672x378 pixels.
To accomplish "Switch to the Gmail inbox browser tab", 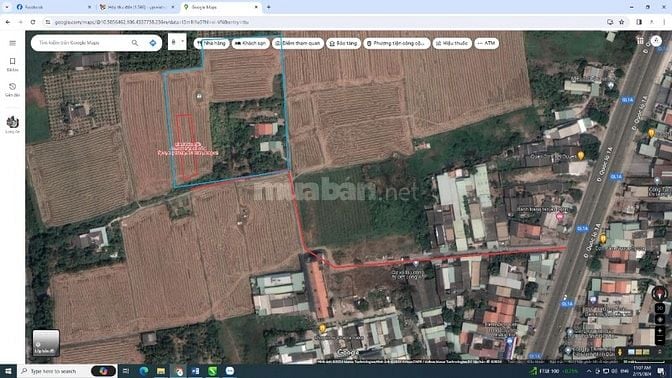I will 137,7.
